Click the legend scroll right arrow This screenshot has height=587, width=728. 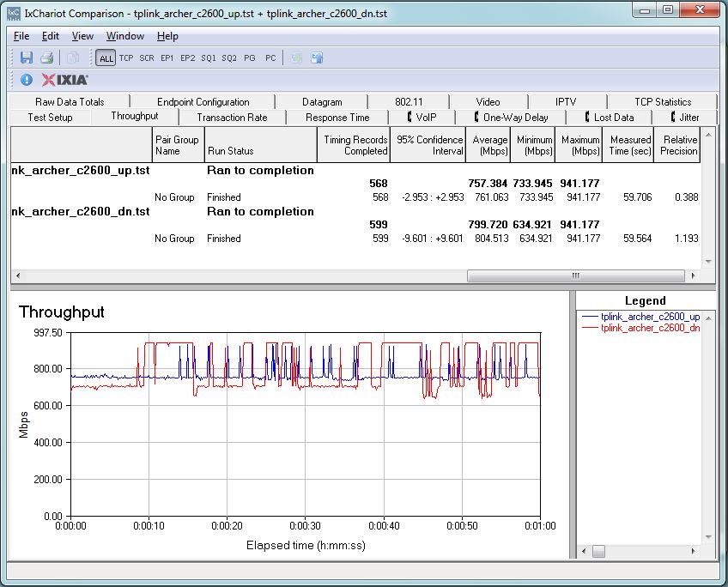coord(693,551)
